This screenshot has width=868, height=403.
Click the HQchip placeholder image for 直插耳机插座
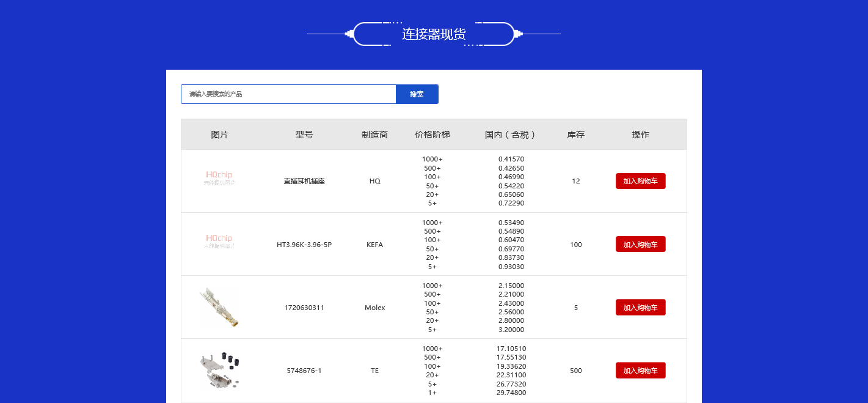[x=219, y=179]
